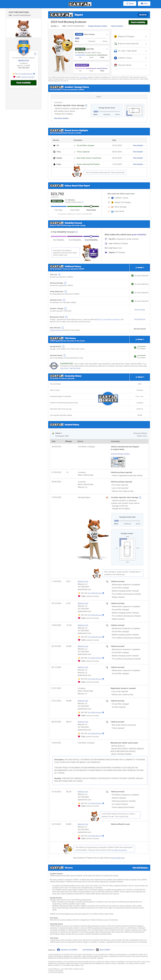Open the Original Window Sticker link in header
161x980 pixels.
[x=97, y=26]
